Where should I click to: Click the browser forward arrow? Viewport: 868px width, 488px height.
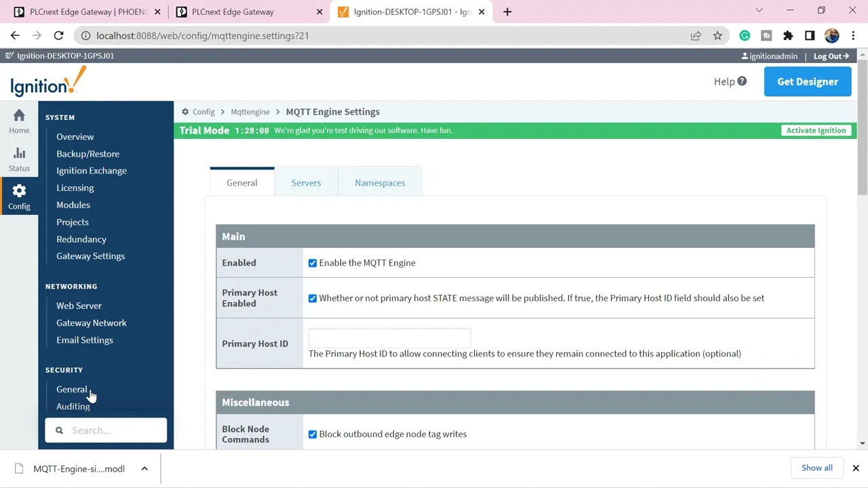pos(37,36)
